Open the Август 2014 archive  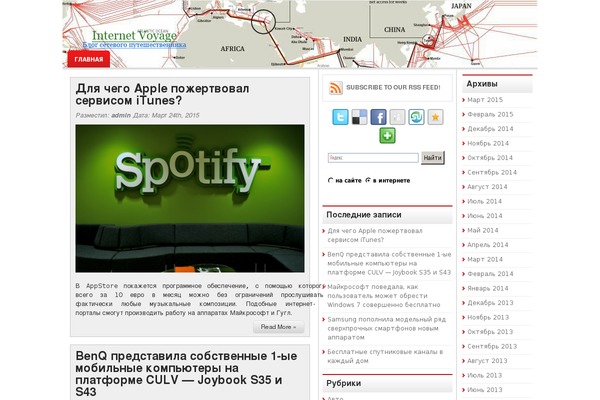point(487,187)
